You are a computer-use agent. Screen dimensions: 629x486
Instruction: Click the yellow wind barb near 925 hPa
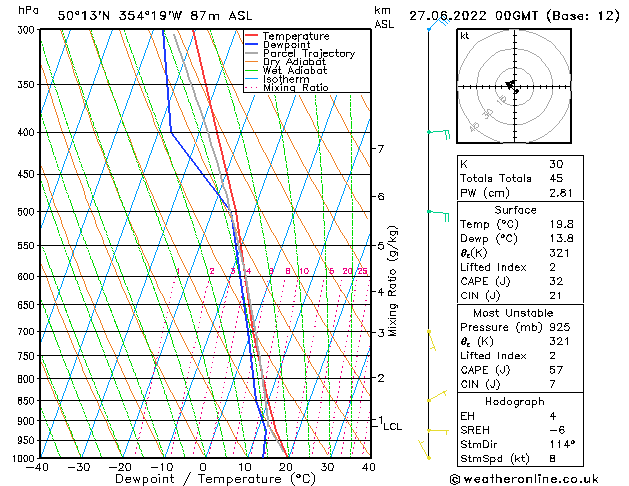point(435,431)
